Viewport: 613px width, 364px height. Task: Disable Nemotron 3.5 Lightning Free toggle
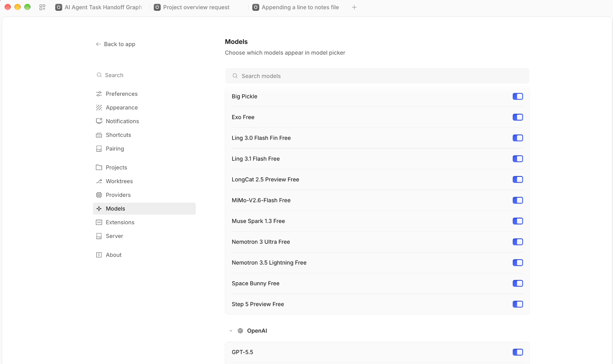point(518,263)
